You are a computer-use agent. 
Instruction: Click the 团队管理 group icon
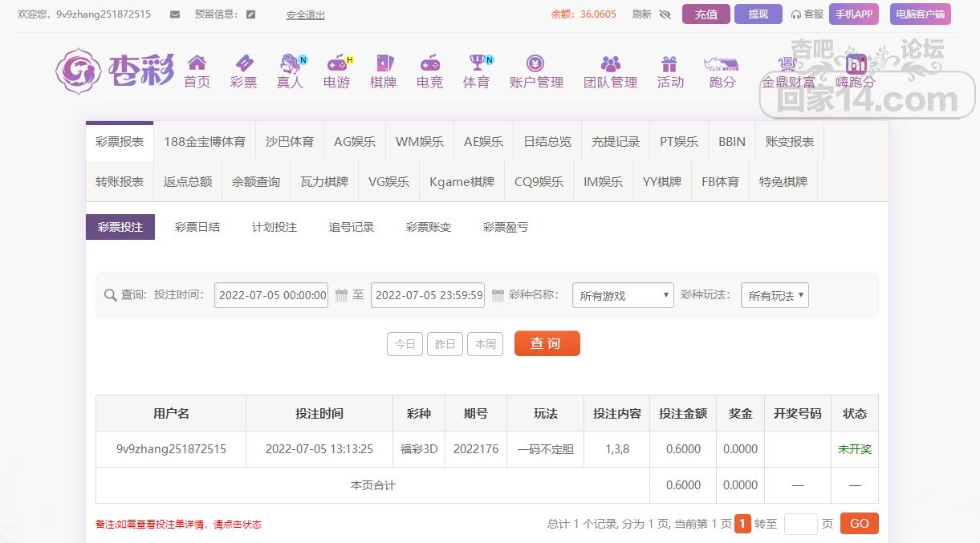[610, 63]
